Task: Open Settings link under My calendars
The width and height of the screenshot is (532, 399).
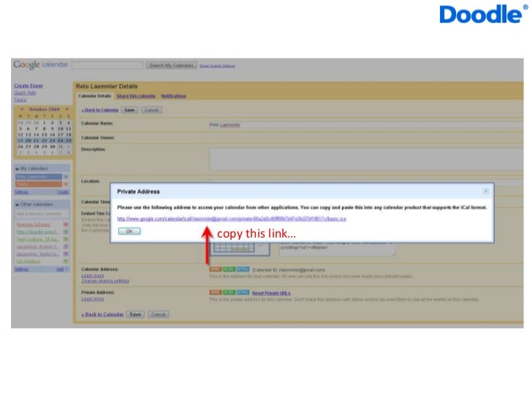Action: point(21,192)
